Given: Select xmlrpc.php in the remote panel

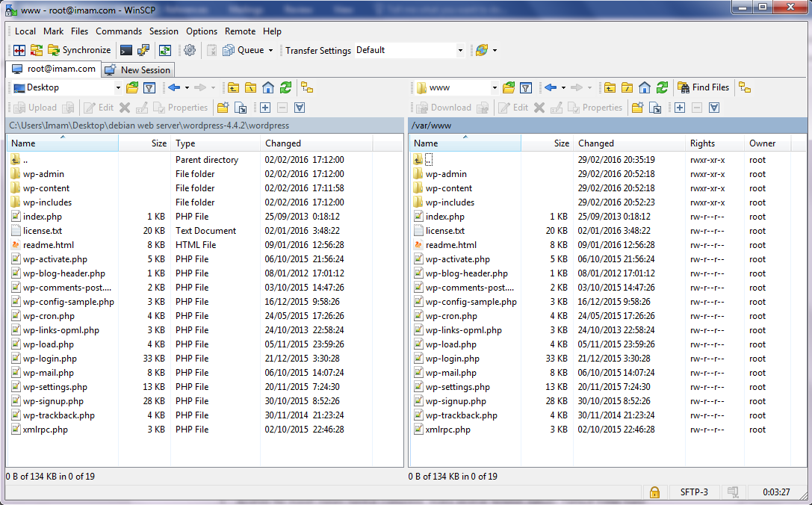Looking at the screenshot, I should (447, 430).
